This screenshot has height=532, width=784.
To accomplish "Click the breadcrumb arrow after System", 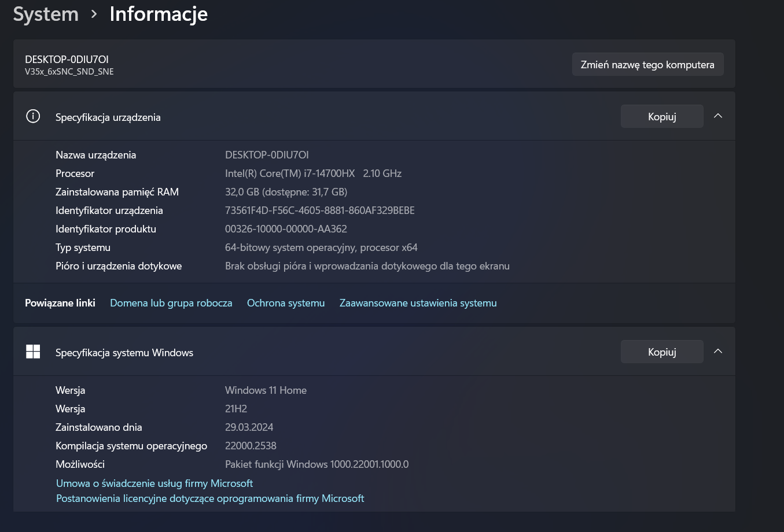I will [x=94, y=14].
